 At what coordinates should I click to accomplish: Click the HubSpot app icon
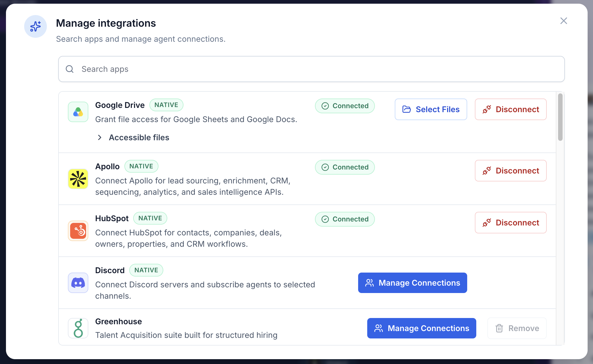[x=78, y=231]
